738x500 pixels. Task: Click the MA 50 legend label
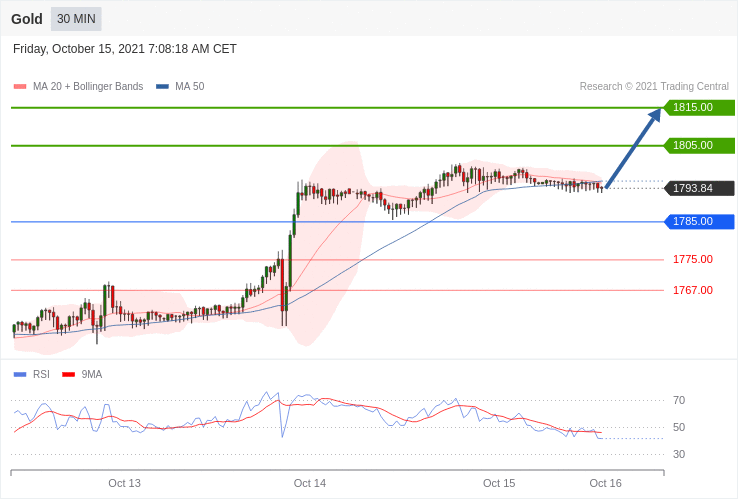tap(190, 87)
